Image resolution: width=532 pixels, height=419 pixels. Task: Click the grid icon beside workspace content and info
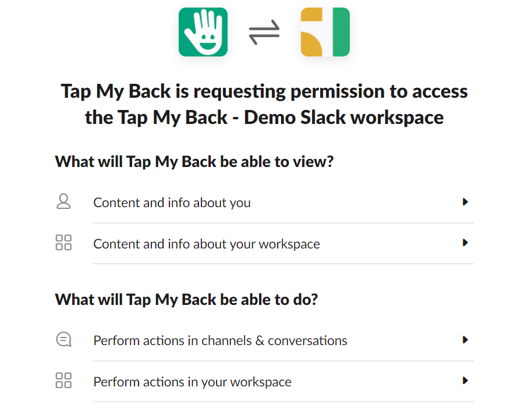pos(63,242)
